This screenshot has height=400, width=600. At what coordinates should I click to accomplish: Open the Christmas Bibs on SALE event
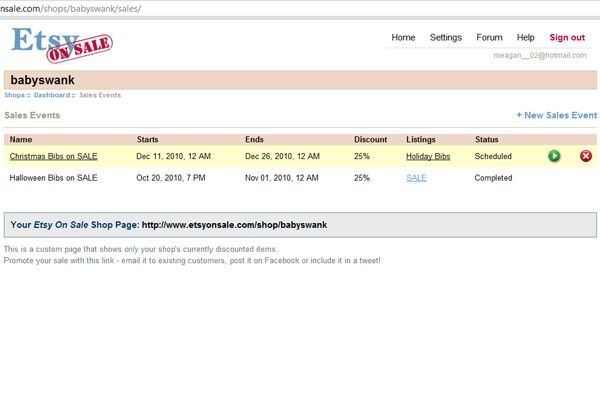point(54,156)
